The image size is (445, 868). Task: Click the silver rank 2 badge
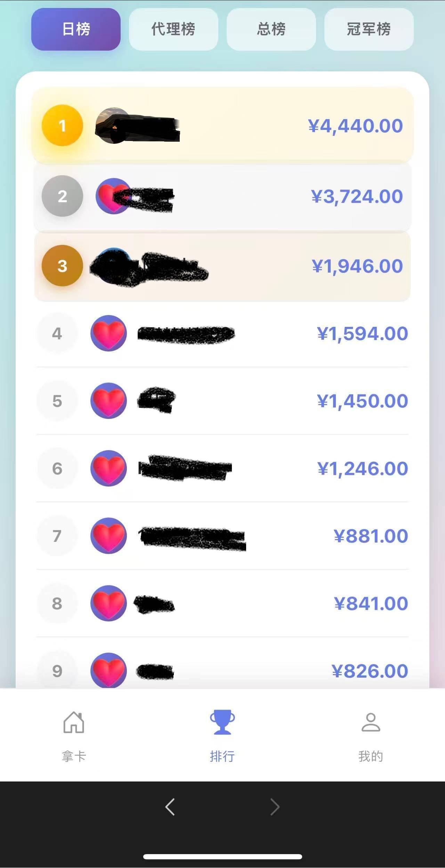click(x=62, y=196)
